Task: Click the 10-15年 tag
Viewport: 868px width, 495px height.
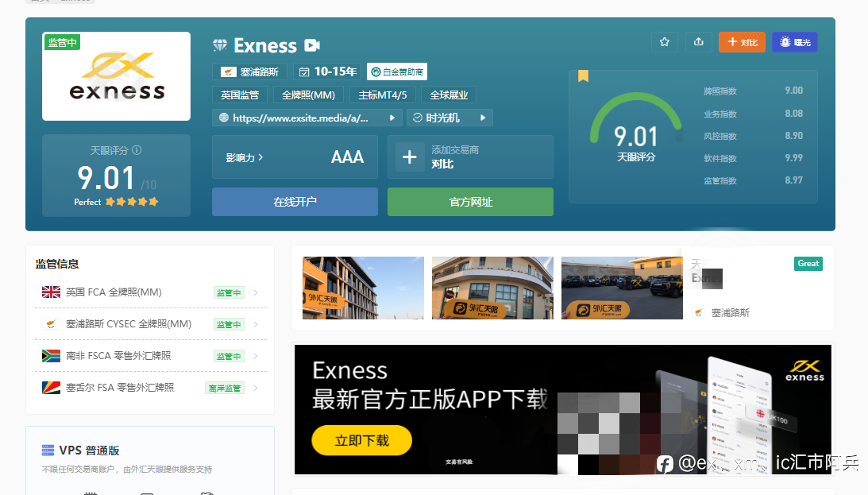Action: point(327,72)
